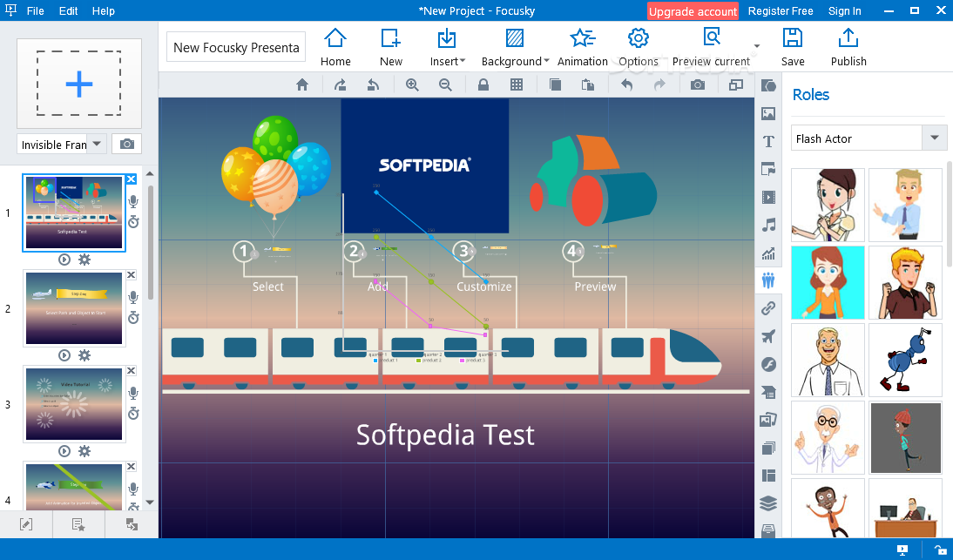Click Preview current button

(x=711, y=47)
